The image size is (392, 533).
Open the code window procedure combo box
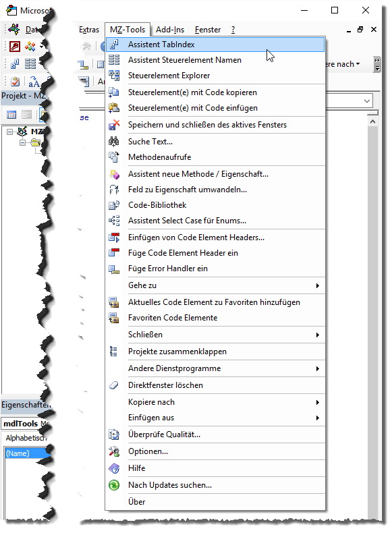click(x=367, y=101)
